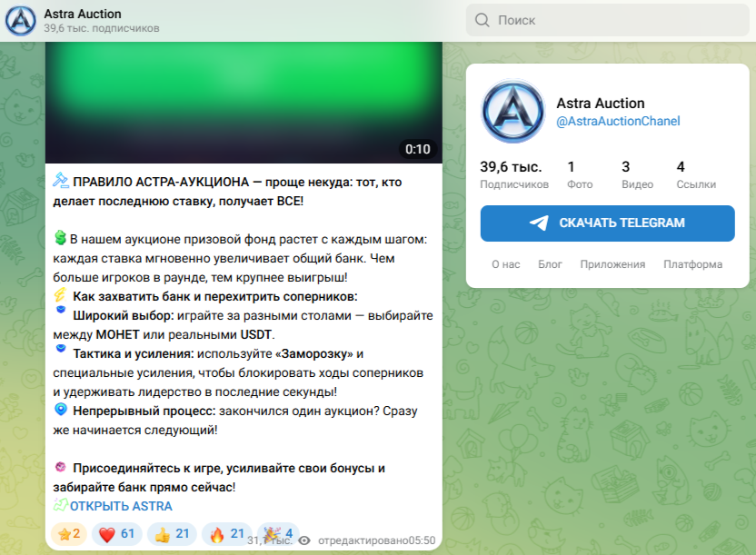Click the green icon before ОТКРЫТЬ ASTRA

61,504
